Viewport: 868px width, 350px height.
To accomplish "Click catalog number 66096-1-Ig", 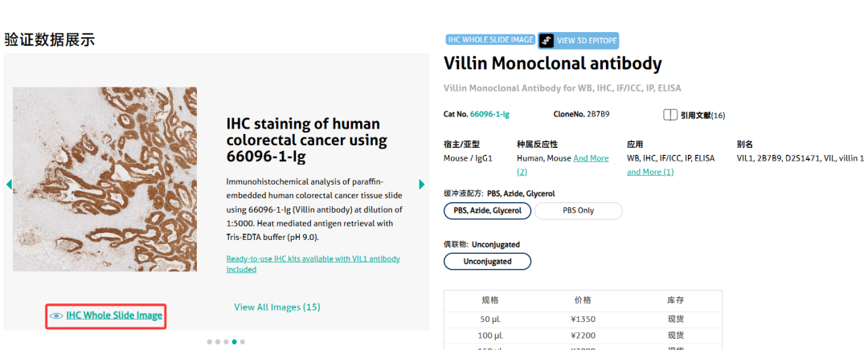I will 490,115.
